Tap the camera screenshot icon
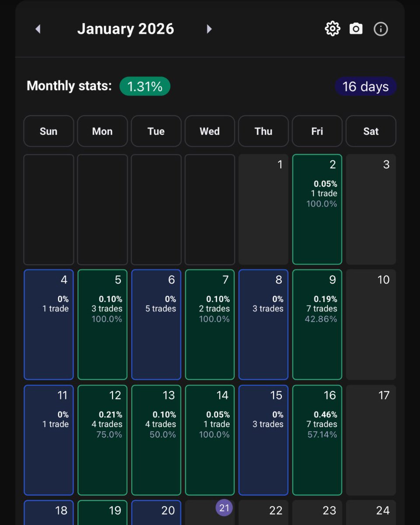This screenshot has height=525, width=420. tap(356, 29)
